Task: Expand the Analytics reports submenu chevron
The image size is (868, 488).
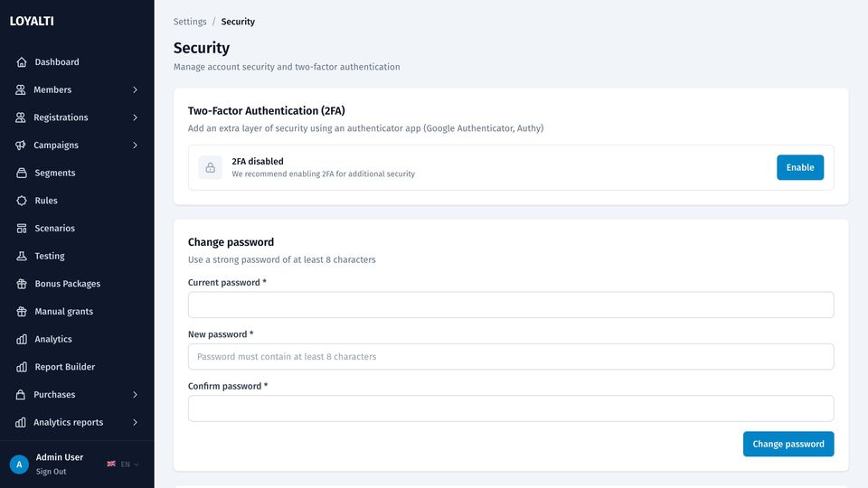Action: click(135, 422)
